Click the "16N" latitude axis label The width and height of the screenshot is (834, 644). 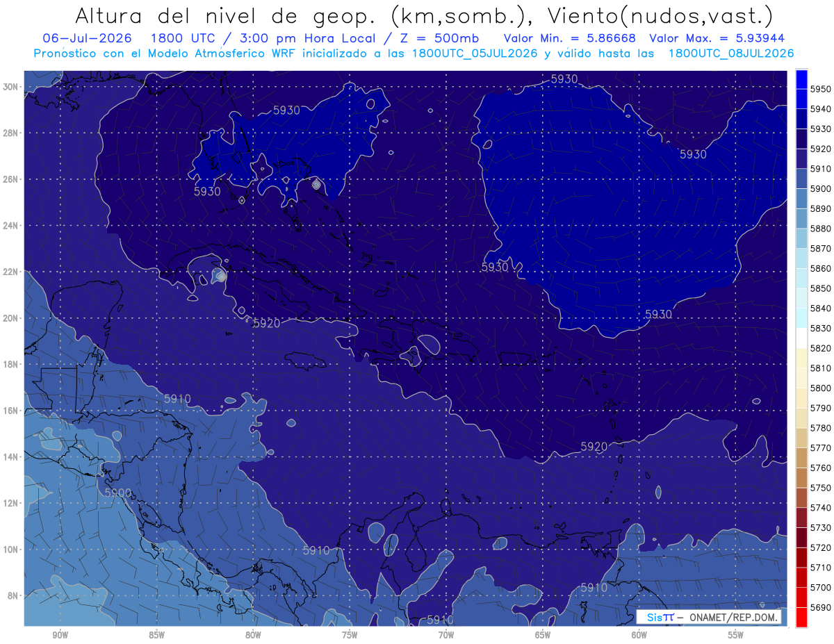[10, 410]
